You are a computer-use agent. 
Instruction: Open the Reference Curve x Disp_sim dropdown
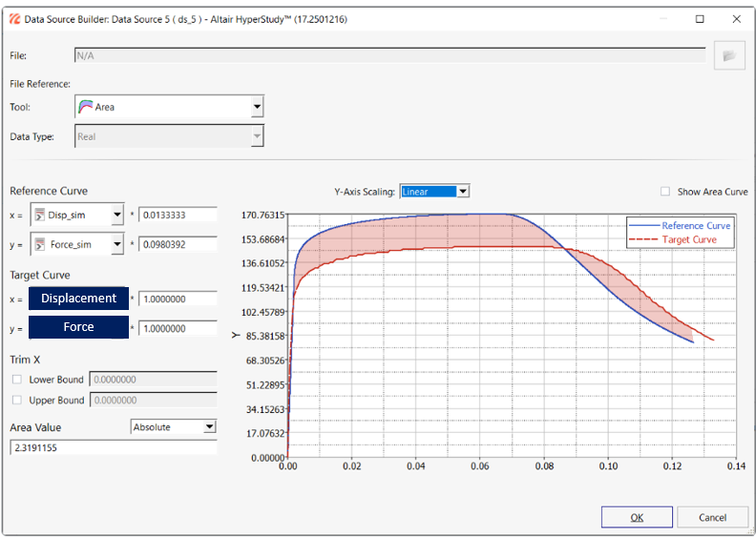tap(117, 215)
